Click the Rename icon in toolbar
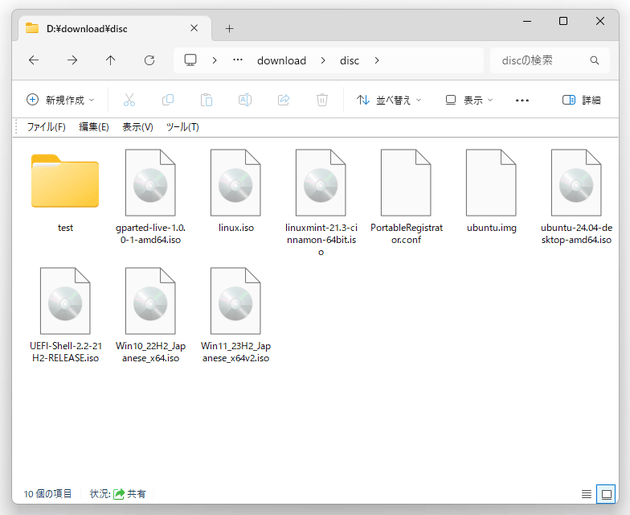 click(x=245, y=100)
